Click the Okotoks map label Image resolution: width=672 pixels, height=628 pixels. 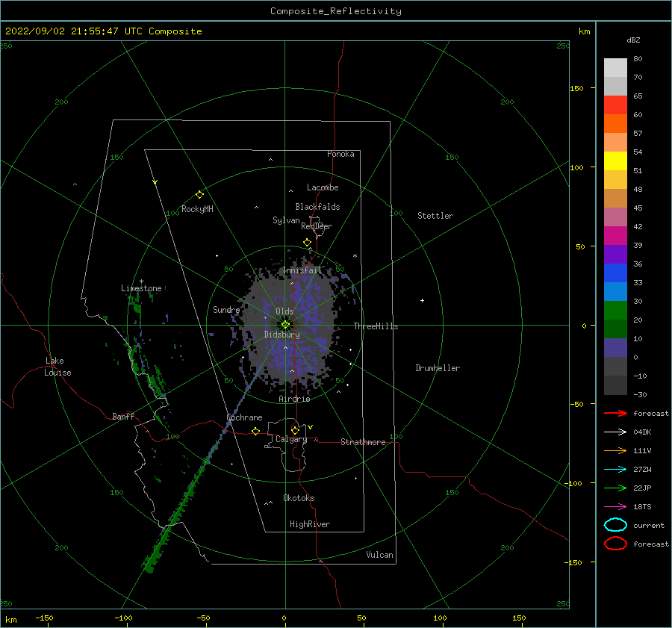pos(299,498)
